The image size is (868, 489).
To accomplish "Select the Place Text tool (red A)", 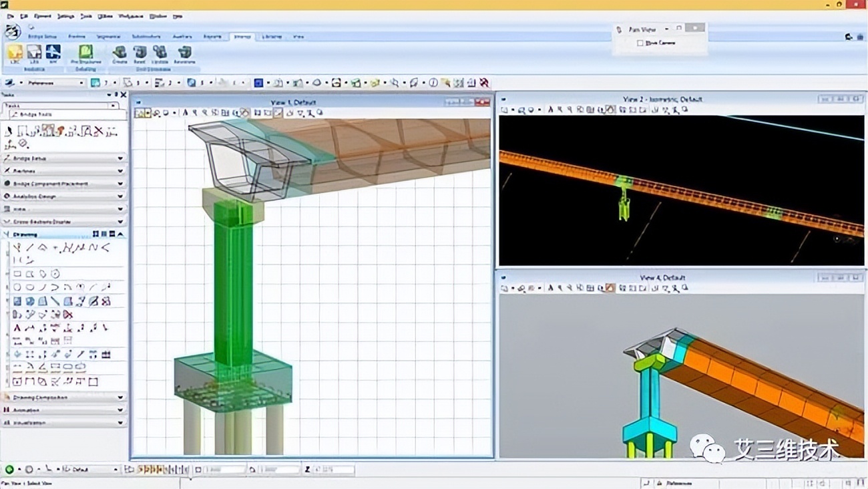I will [x=17, y=328].
